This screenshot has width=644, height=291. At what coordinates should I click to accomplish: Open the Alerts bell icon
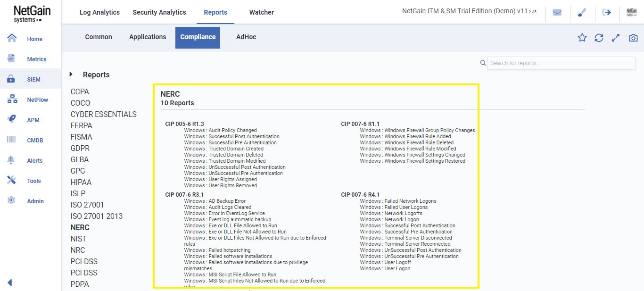coord(11,160)
